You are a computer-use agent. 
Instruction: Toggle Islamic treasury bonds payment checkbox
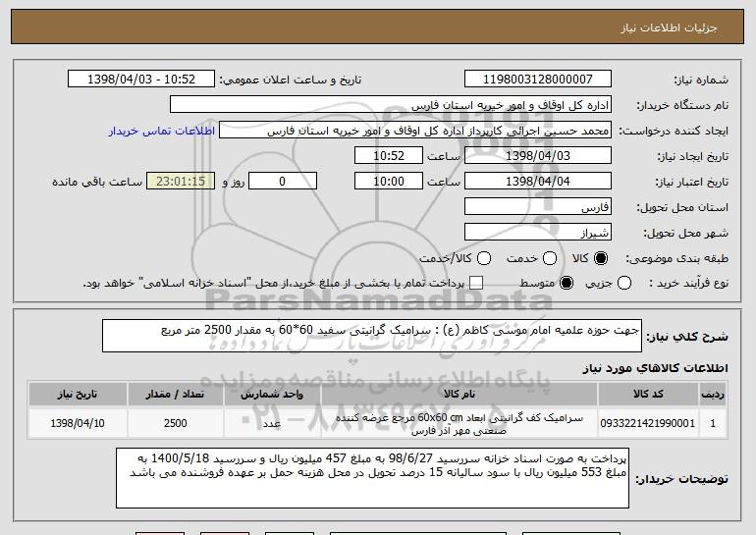coord(476,284)
